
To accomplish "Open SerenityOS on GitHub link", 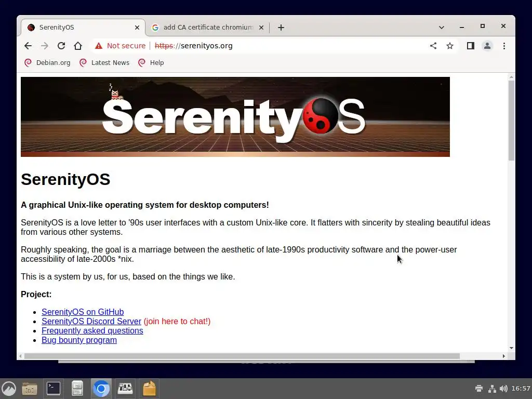I will [x=83, y=312].
